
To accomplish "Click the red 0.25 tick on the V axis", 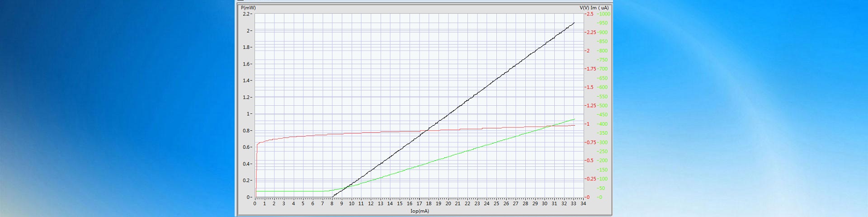I will point(591,179).
